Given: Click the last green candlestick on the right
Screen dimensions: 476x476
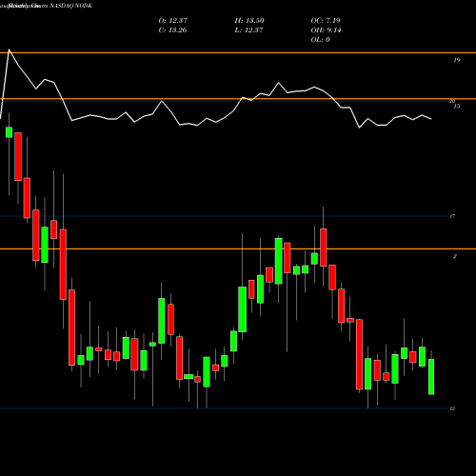Looking at the screenshot, I should point(431,377).
